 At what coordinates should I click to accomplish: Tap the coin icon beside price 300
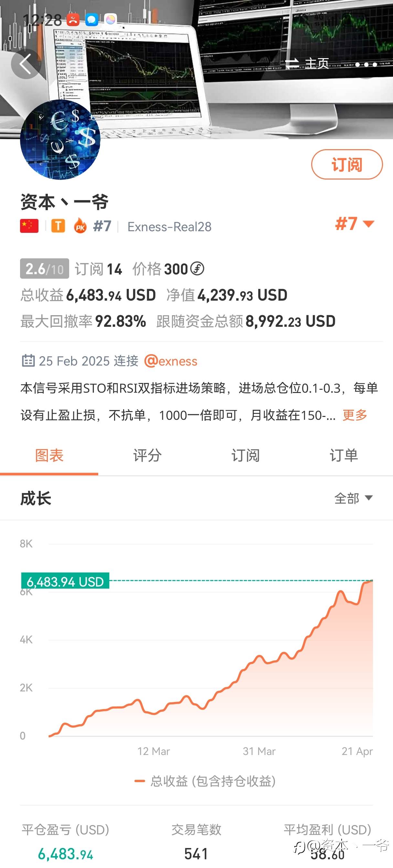point(197,269)
